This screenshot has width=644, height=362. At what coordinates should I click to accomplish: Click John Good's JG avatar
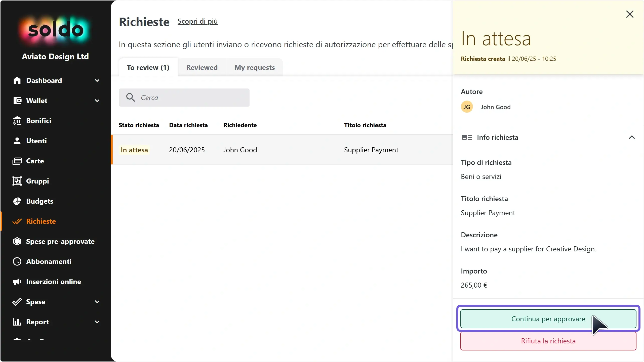click(467, 107)
